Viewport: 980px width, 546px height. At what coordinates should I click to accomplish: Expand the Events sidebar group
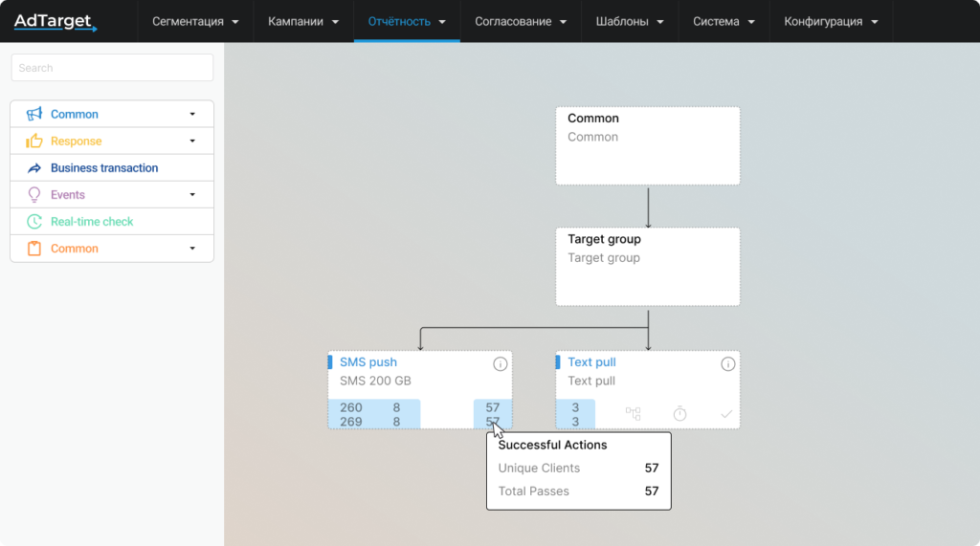192,195
